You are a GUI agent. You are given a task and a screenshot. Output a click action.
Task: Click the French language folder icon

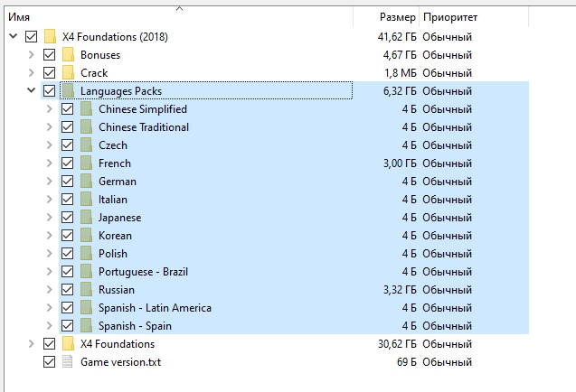coord(86,163)
